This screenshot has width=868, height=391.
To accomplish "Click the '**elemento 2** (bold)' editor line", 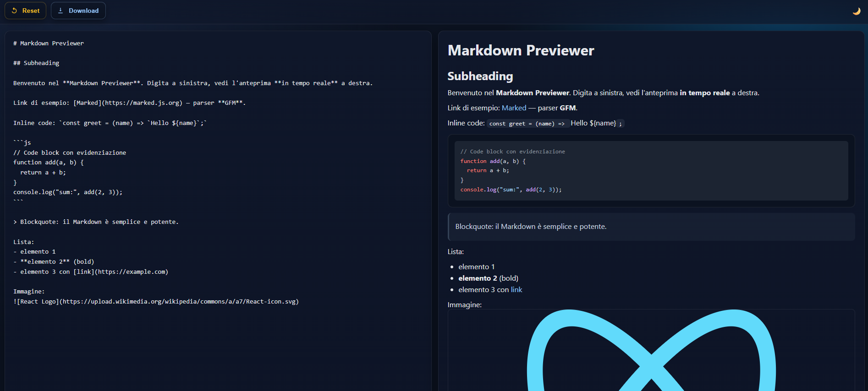I will pyautogui.click(x=54, y=262).
